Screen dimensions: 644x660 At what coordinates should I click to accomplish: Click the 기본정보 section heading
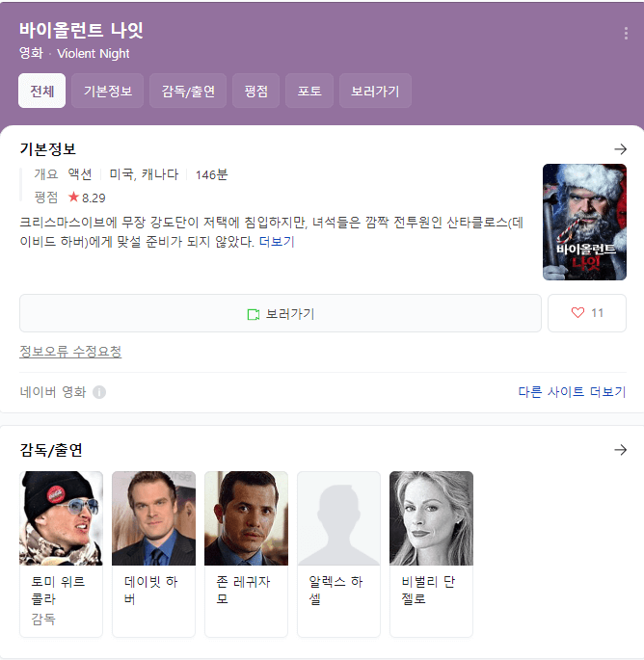[x=47, y=149]
